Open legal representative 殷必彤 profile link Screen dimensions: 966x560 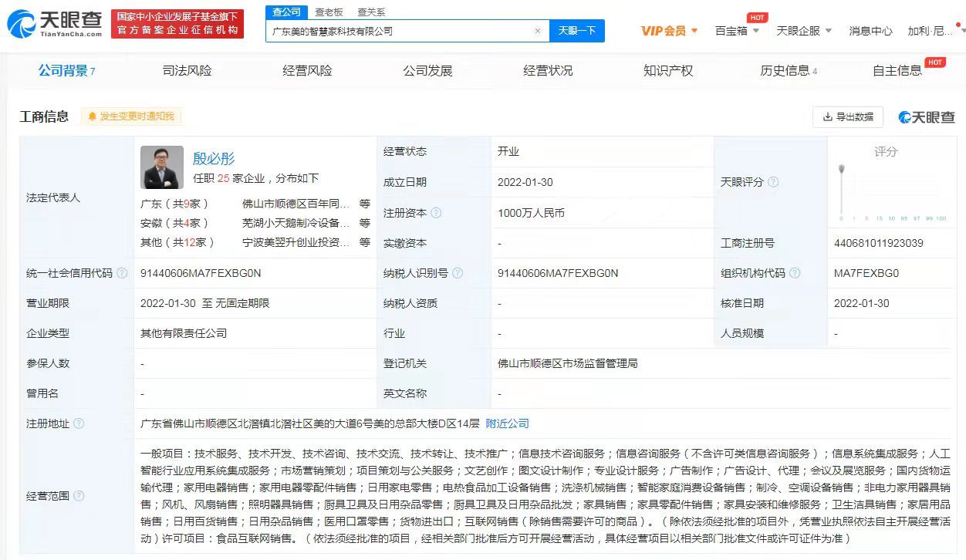click(x=214, y=159)
